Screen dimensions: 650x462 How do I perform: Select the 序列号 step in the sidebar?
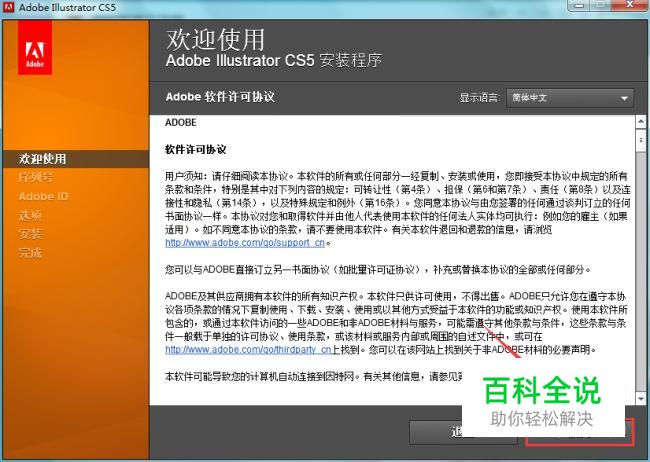pos(36,177)
